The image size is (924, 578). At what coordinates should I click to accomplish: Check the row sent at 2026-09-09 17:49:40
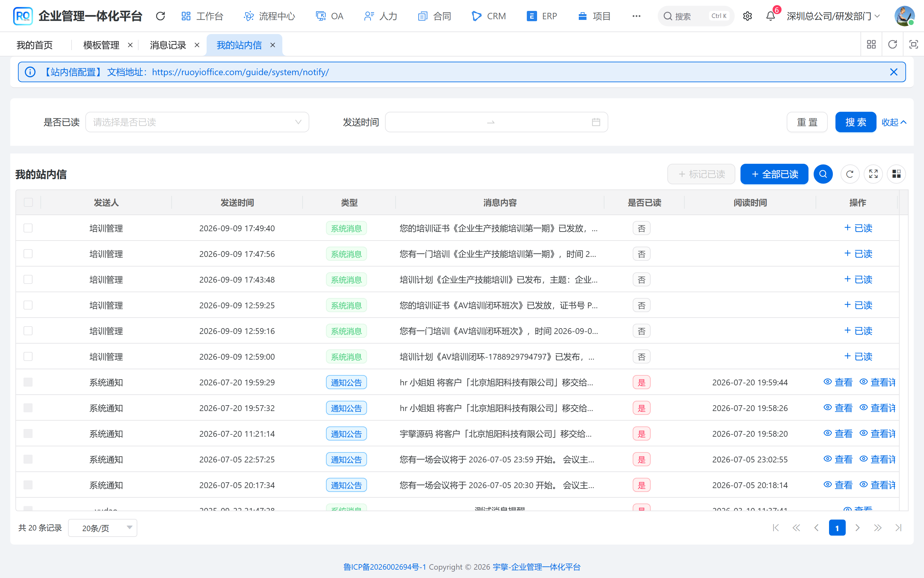[28, 228]
